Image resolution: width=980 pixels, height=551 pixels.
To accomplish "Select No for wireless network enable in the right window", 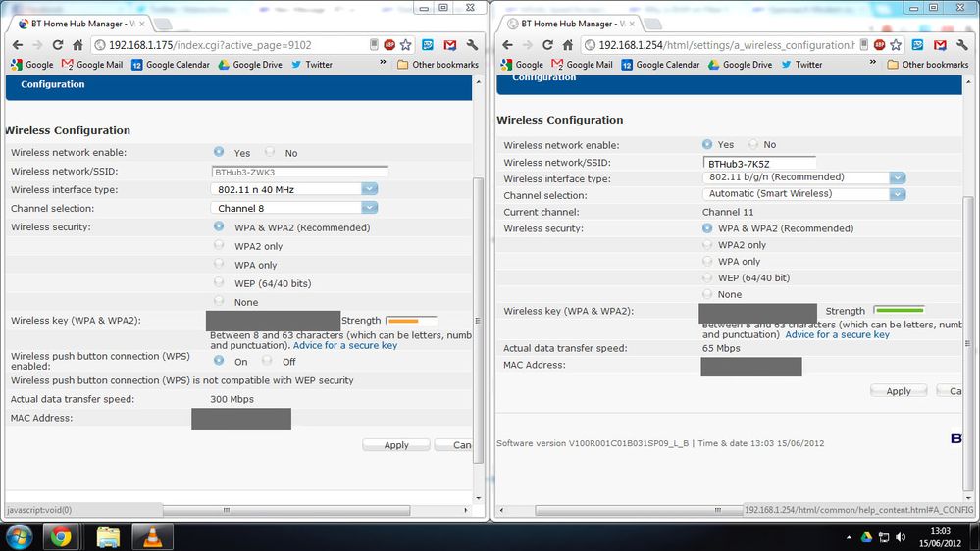I will 753,144.
